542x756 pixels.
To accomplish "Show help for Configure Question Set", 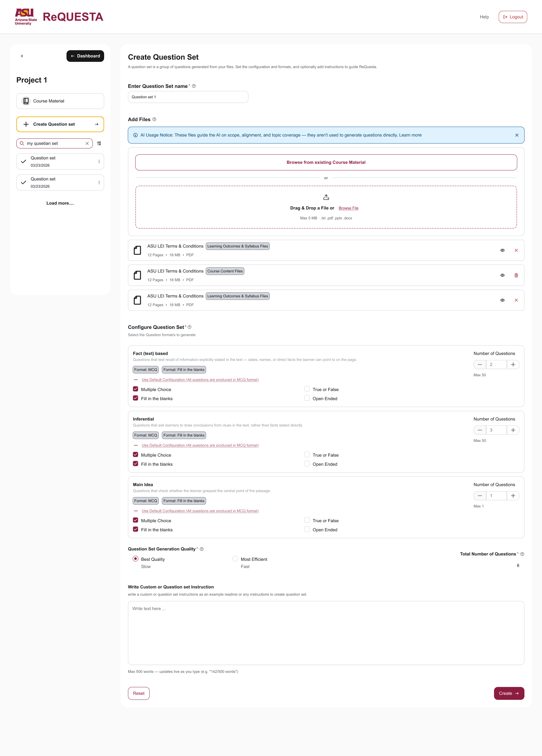I will pyautogui.click(x=189, y=327).
